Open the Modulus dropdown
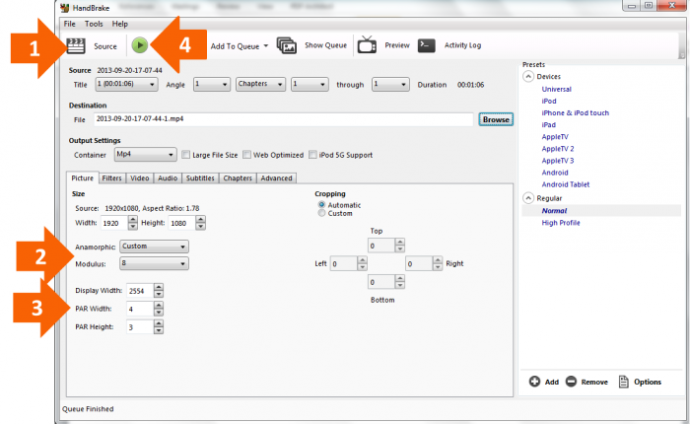 tap(153, 263)
